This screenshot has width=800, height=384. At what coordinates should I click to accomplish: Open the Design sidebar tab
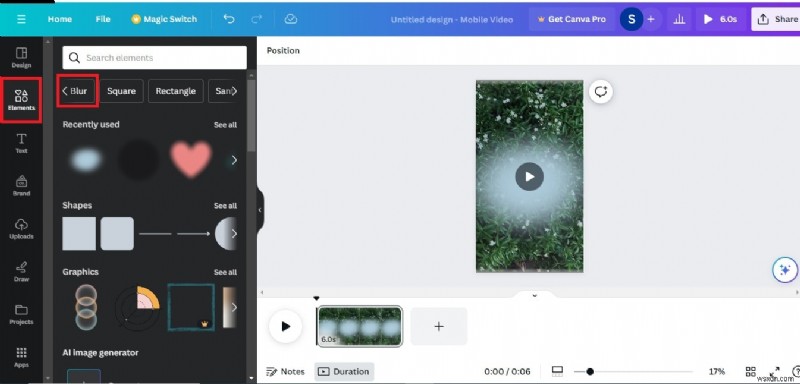(21, 58)
